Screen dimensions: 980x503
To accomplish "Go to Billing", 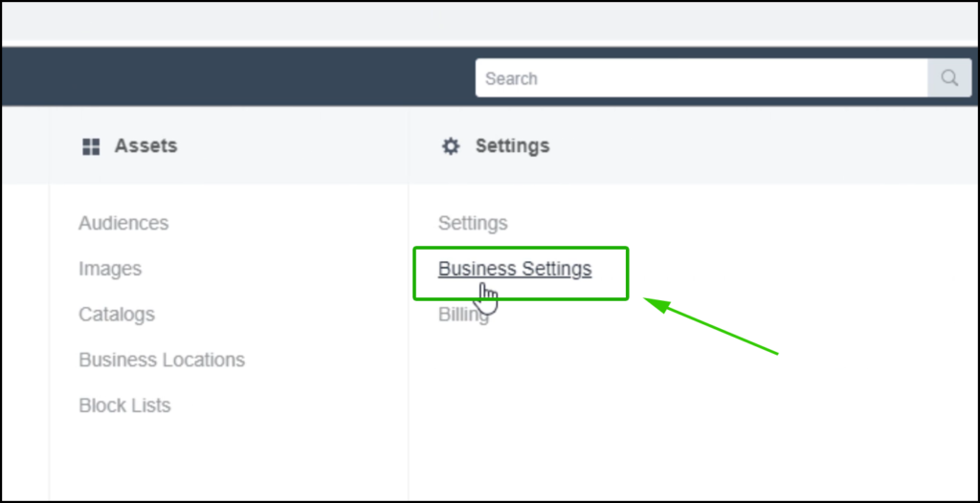I will point(464,315).
